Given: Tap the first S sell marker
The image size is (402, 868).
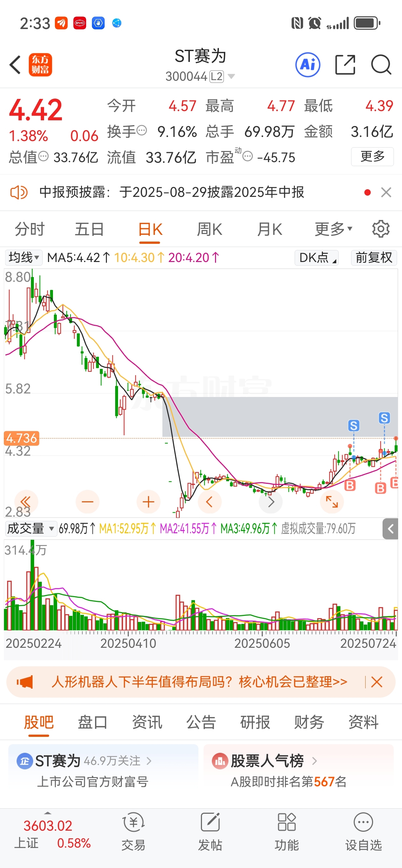Looking at the screenshot, I should pyautogui.click(x=354, y=426).
